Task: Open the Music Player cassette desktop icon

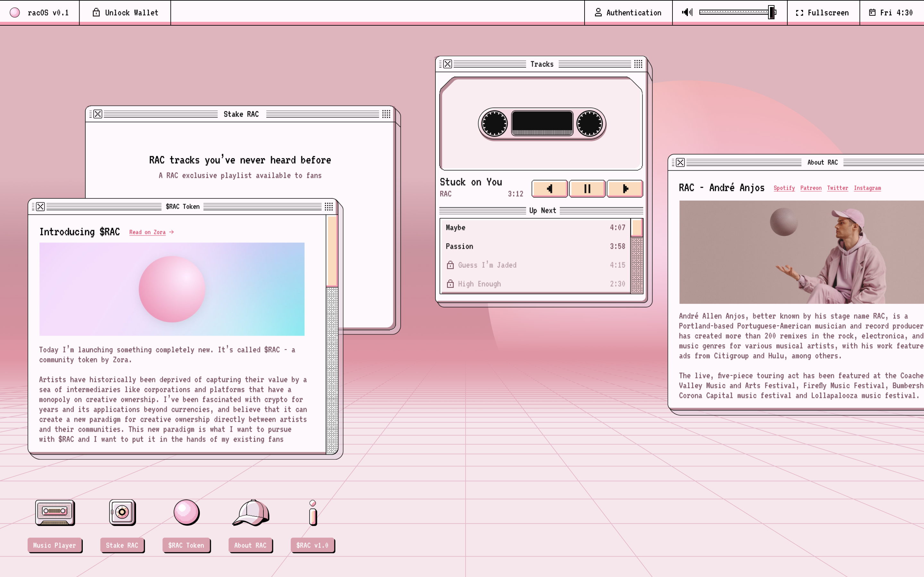Action: tap(55, 513)
